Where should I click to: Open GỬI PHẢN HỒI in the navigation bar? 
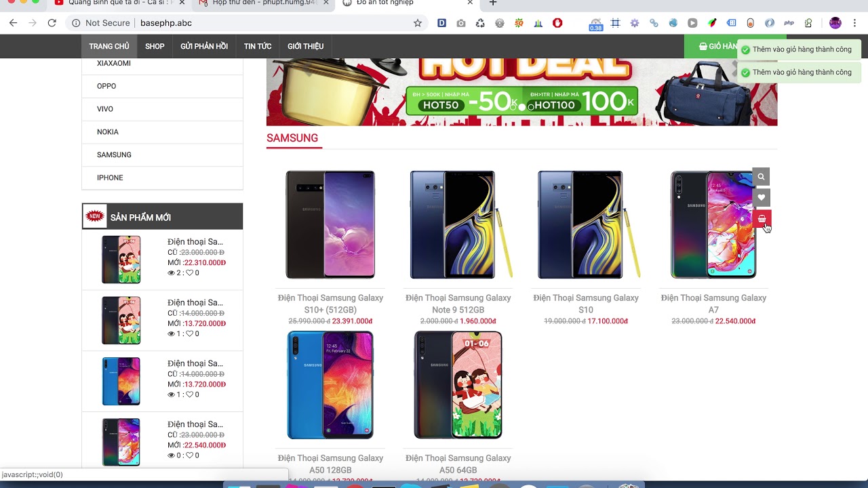(x=204, y=46)
